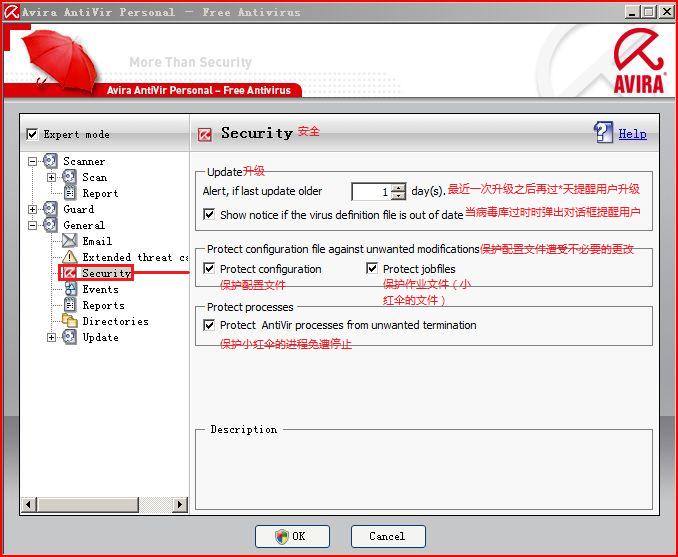
Task: Expand the Scan tree node
Action: [51, 177]
